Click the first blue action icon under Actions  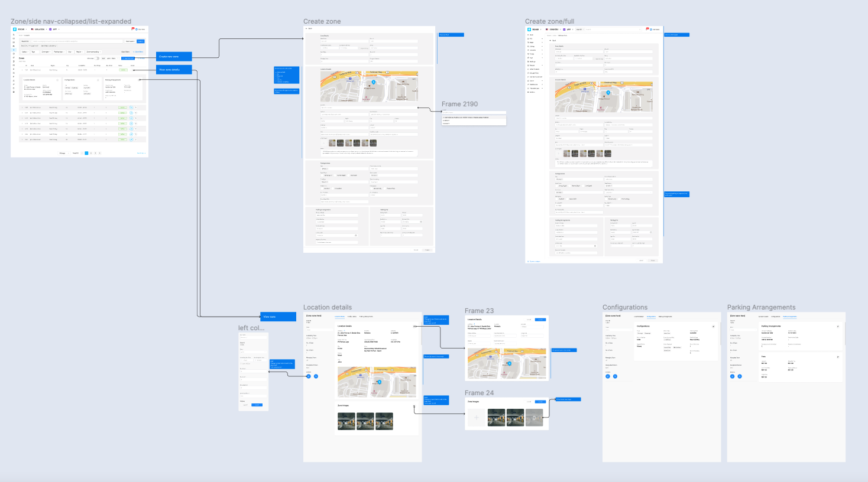(x=308, y=376)
